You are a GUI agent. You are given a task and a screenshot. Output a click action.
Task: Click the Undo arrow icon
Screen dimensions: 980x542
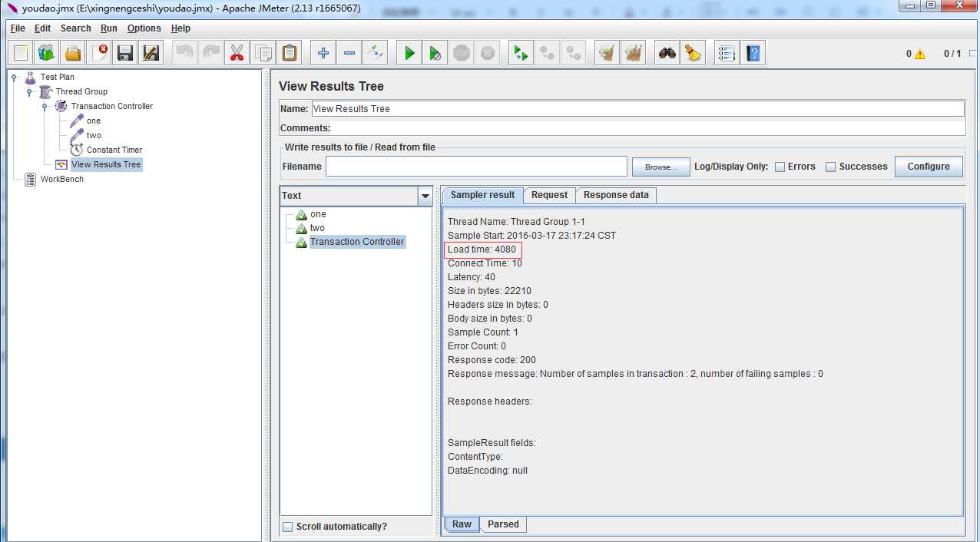click(184, 53)
